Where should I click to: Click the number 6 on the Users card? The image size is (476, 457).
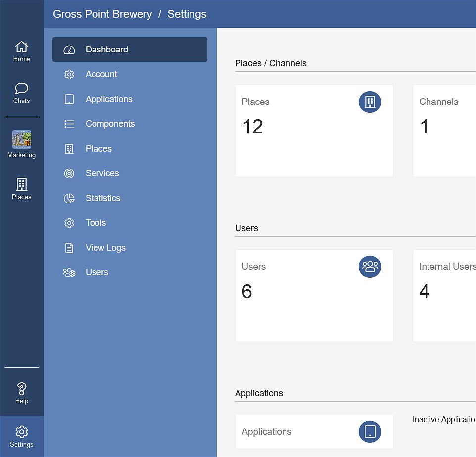[x=247, y=291]
